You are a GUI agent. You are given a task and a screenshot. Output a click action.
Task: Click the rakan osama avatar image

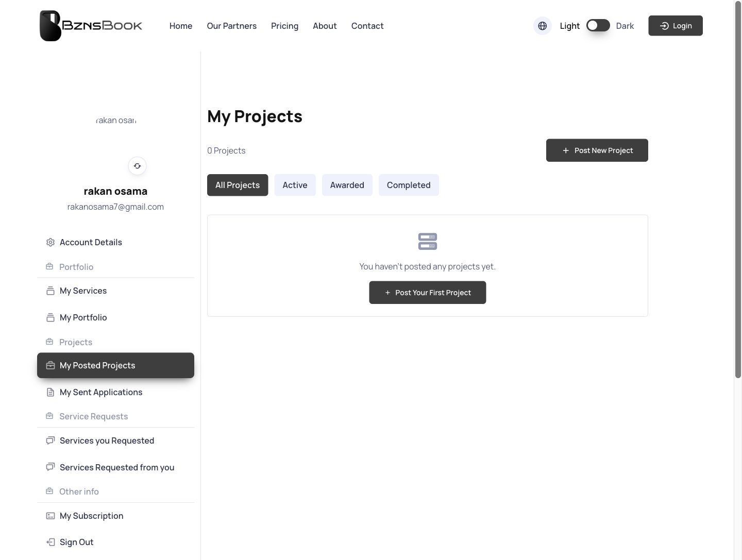[x=116, y=120]
